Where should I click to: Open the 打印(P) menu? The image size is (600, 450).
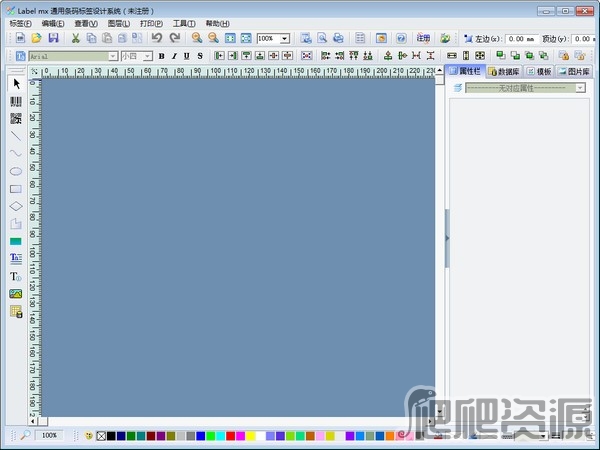click(151, 23)
